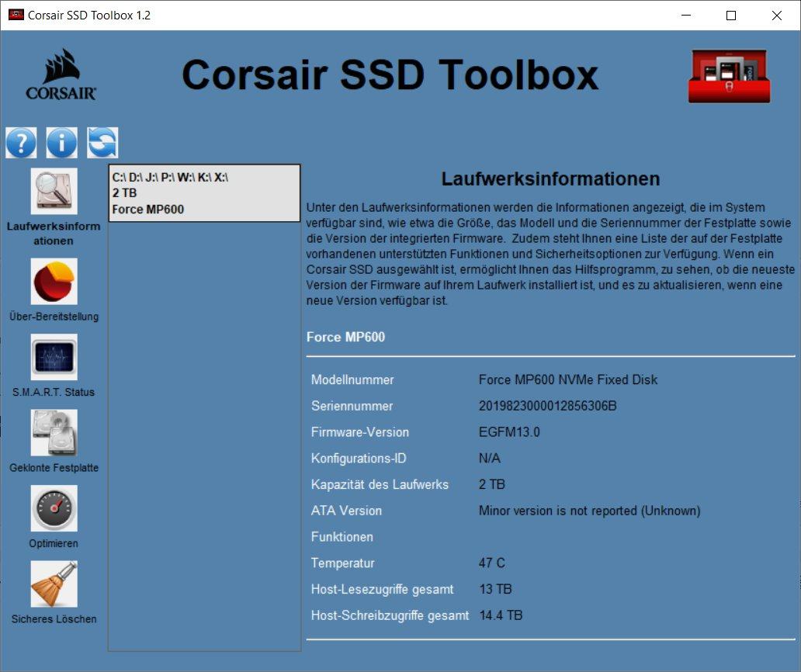Click the Temperatur label

tap(343, 563)
